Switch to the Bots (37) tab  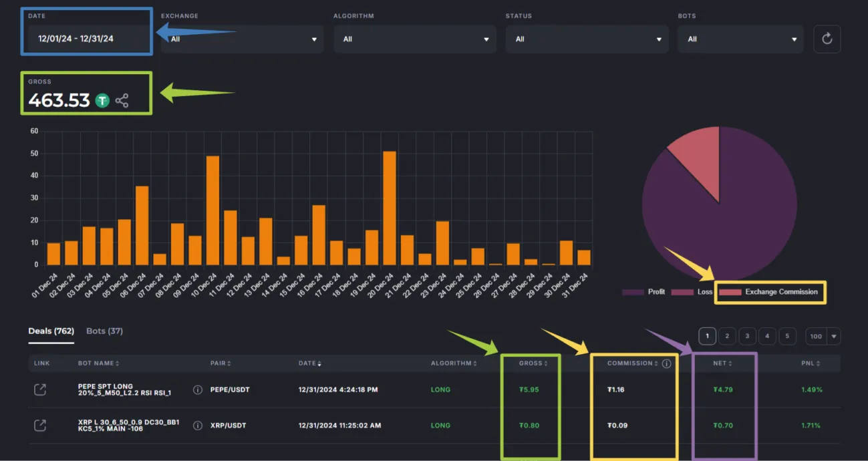pyautogui.click(x=104, y=331)
